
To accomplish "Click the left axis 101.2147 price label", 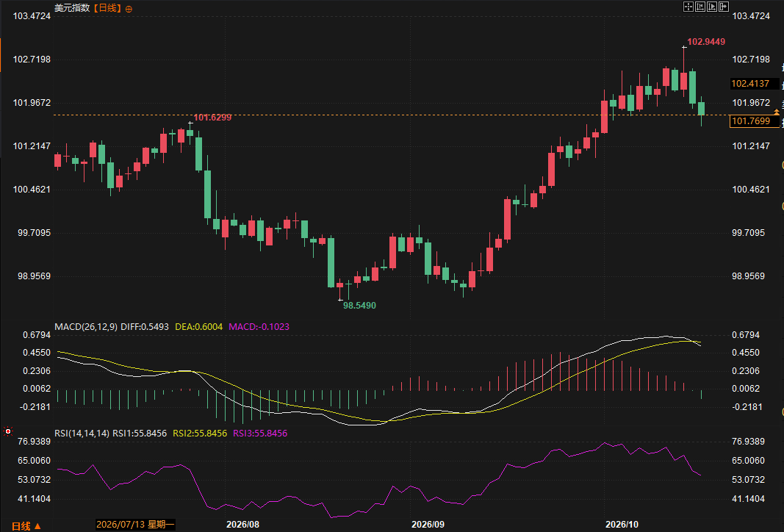I will click(x=32, y=146).
